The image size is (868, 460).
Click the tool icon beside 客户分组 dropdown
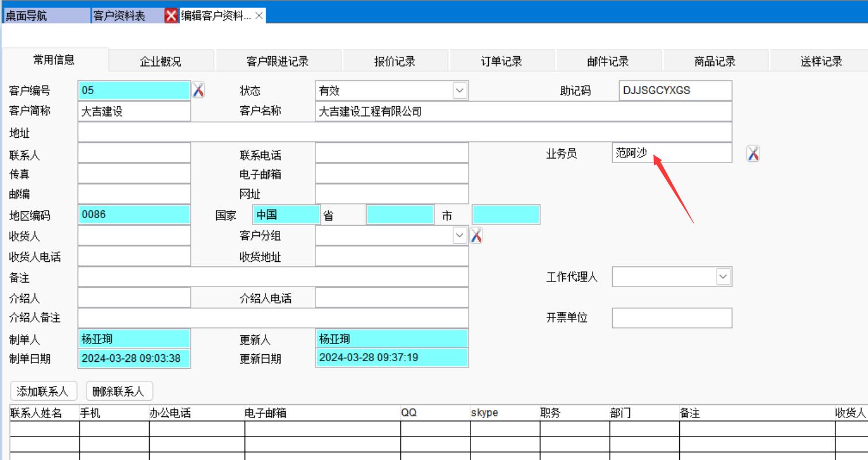click(x=476, y=235)
